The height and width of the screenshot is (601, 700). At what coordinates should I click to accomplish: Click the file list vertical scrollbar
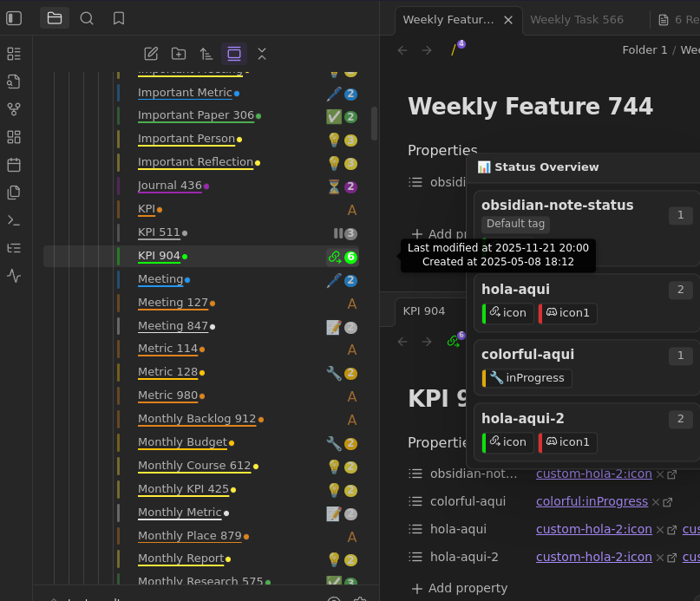pos(374,123)
